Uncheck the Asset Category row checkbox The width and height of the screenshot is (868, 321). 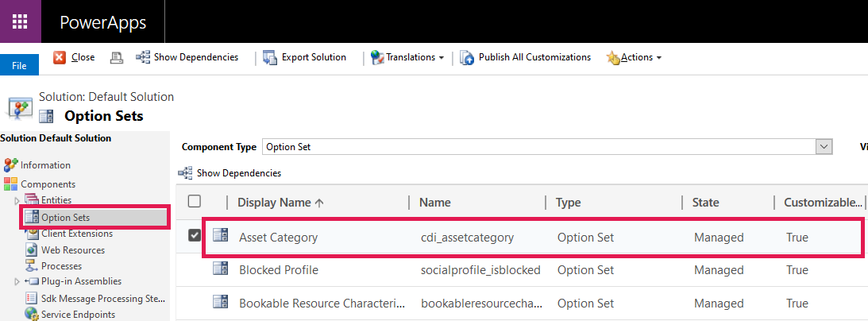pyautogui.click(x=195, y=236)
